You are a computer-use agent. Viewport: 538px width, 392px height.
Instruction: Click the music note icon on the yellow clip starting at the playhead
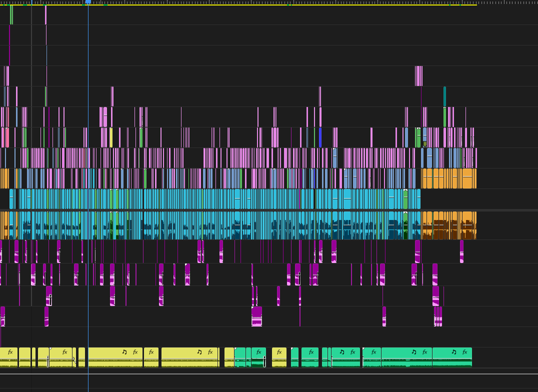pos(124,352)
